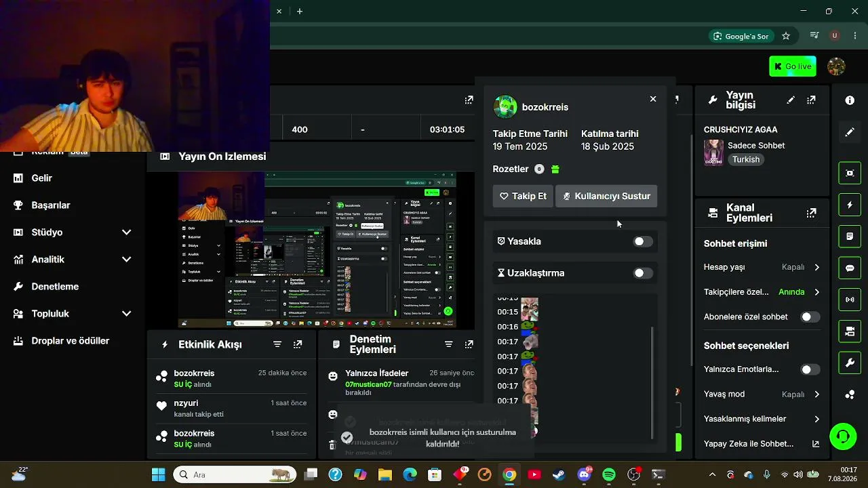Image resolution: width=868 pixels, height=488 pixels.
Task: Click the Windows taskbar search box
Action: tap(234, 474)
